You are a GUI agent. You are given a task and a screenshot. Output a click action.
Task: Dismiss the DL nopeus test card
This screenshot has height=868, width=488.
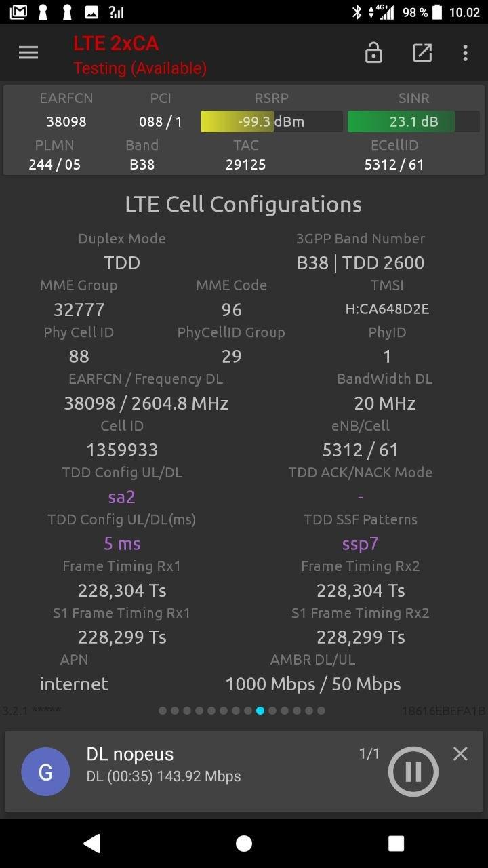click(x=460, y=753)
